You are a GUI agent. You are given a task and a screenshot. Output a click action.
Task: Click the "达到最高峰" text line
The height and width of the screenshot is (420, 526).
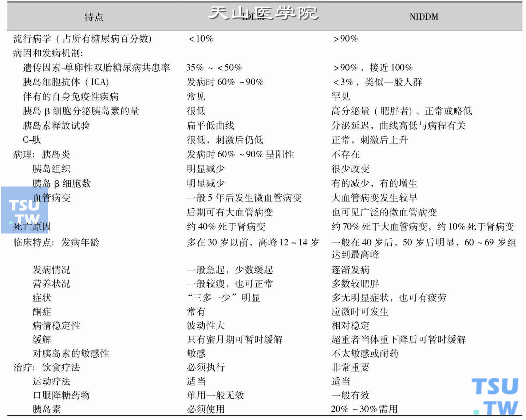click(x=355, y=254)
